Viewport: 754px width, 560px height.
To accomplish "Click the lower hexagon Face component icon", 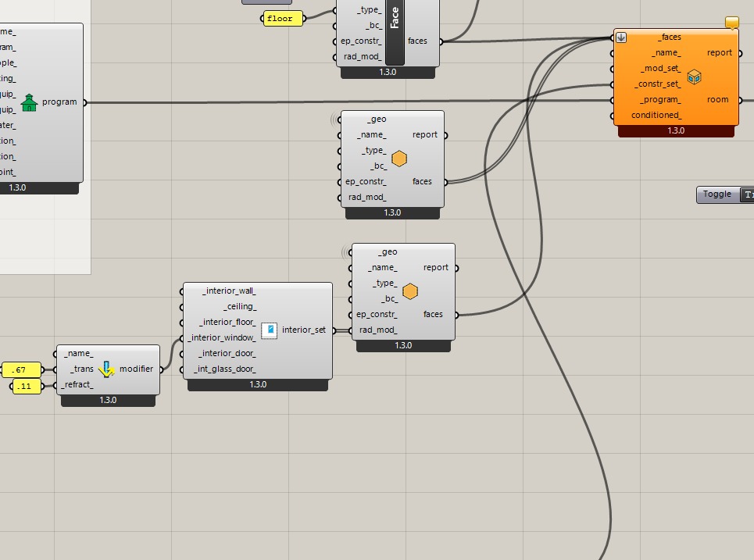I will point(409,291).
